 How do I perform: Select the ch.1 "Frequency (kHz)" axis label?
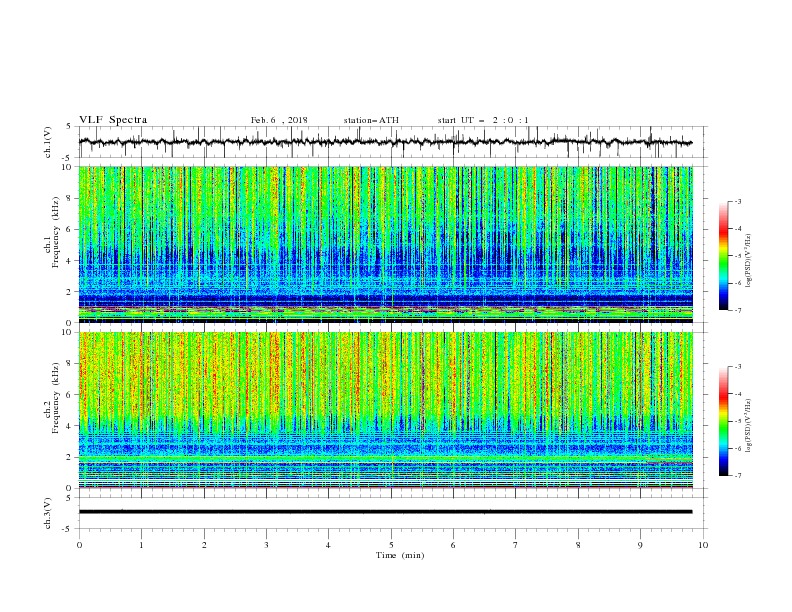coord(55,231)
